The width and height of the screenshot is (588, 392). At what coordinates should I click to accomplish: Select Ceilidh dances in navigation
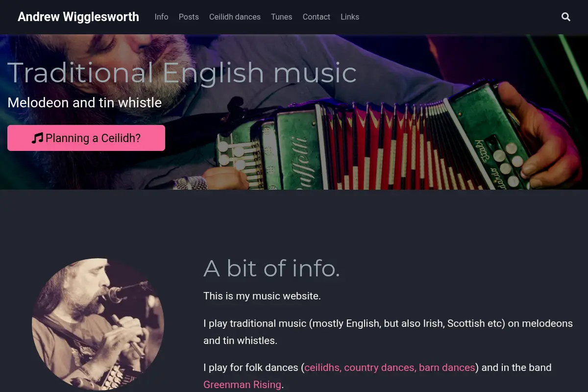click(x=235, y=17)
